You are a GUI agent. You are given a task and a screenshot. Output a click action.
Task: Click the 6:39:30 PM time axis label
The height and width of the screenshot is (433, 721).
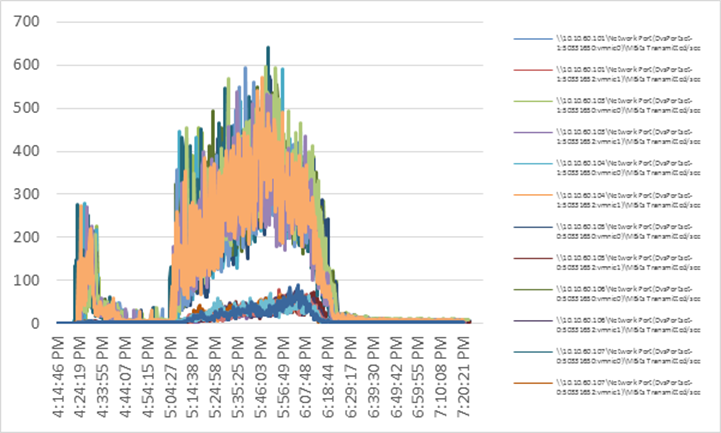point(373,377)
